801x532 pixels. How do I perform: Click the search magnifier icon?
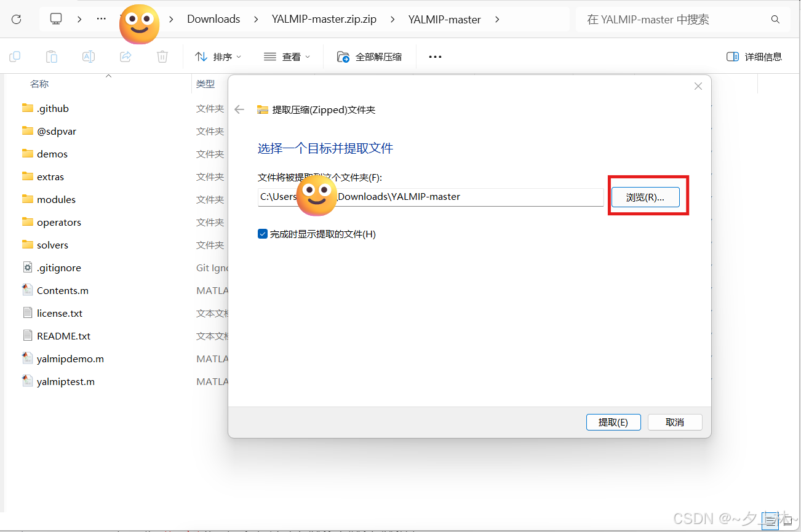(775, 19)
